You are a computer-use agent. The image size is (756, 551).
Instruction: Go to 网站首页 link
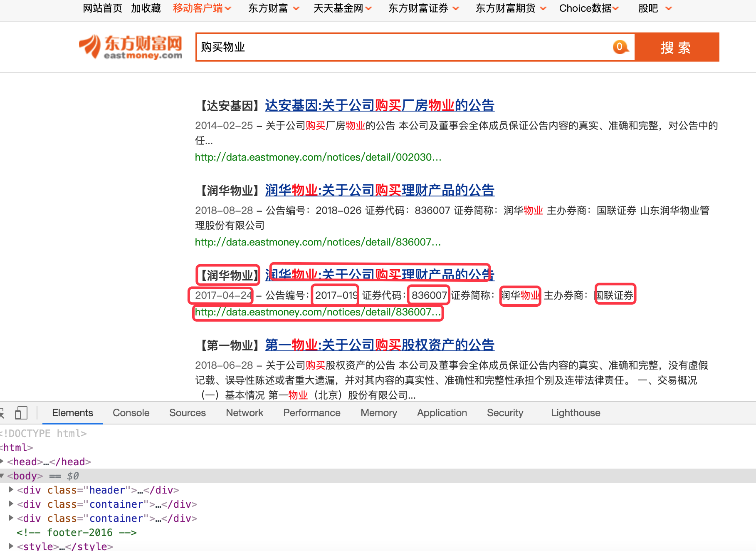point(103,8)
